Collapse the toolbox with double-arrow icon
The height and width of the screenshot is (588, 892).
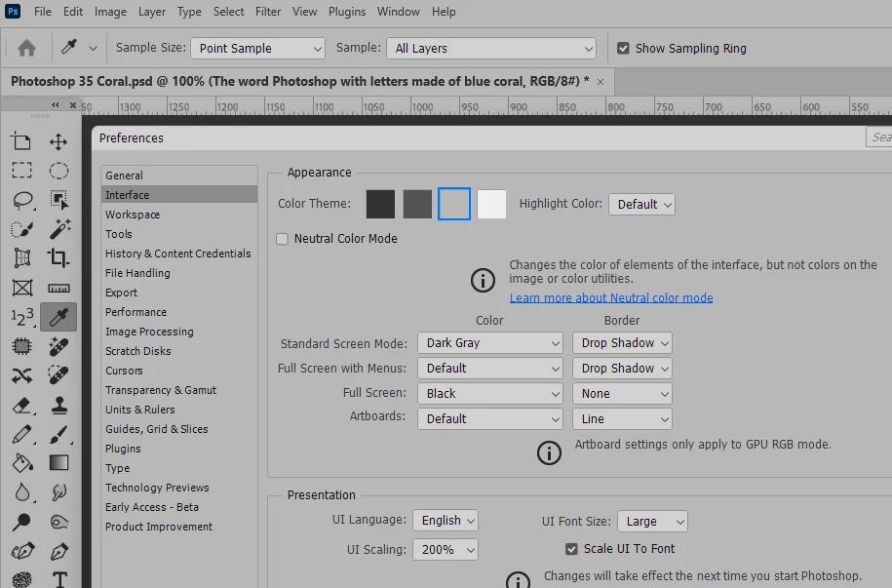pos(55,104)
